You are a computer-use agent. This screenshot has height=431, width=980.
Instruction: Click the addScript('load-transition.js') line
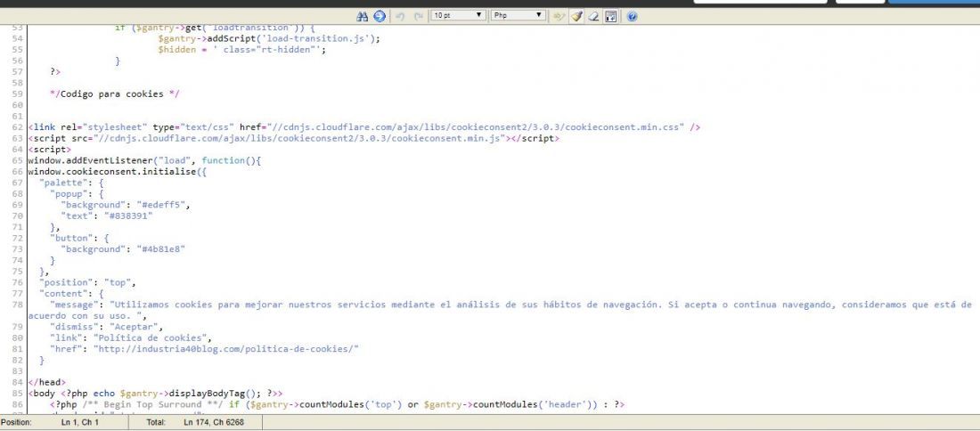[x=269, y=38]
